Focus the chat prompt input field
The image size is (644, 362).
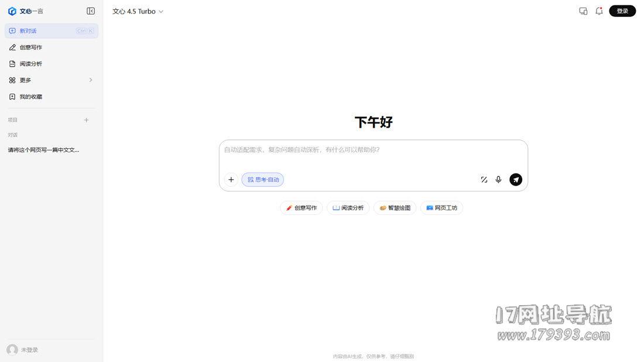[x=373, y=155]
